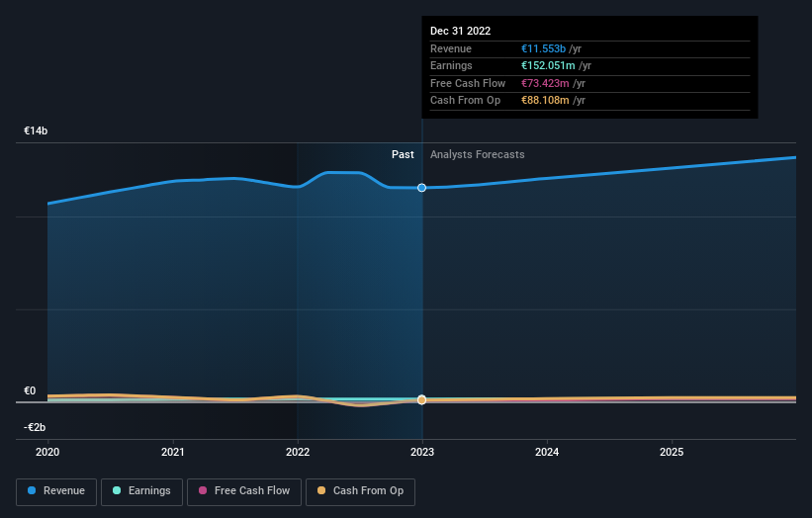Click the 'Revenue' row label in tooltip
The height and width of the screenshot is (518, 812).
pos(451,48)
